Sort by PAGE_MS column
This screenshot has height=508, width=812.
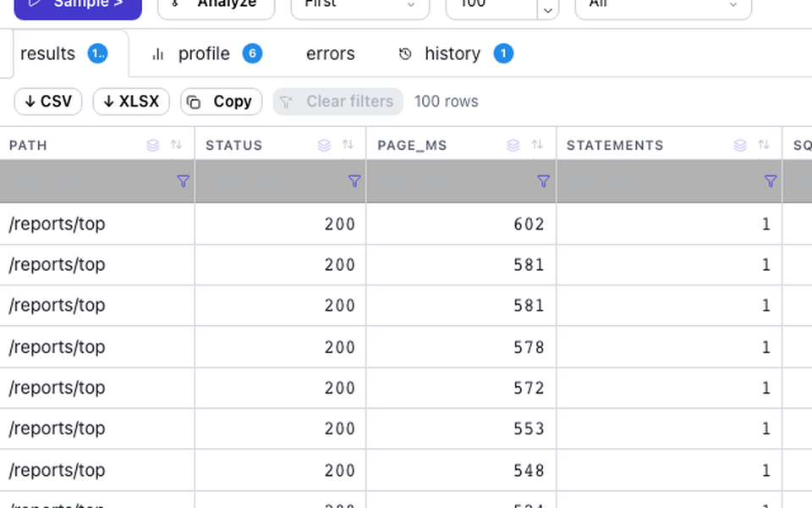coord(537,145)
